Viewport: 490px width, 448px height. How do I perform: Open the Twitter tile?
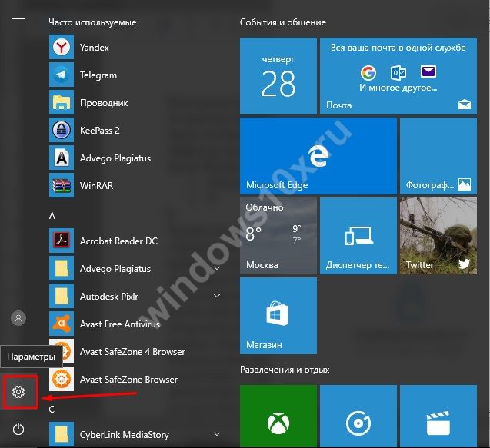(x=438, y=236)
